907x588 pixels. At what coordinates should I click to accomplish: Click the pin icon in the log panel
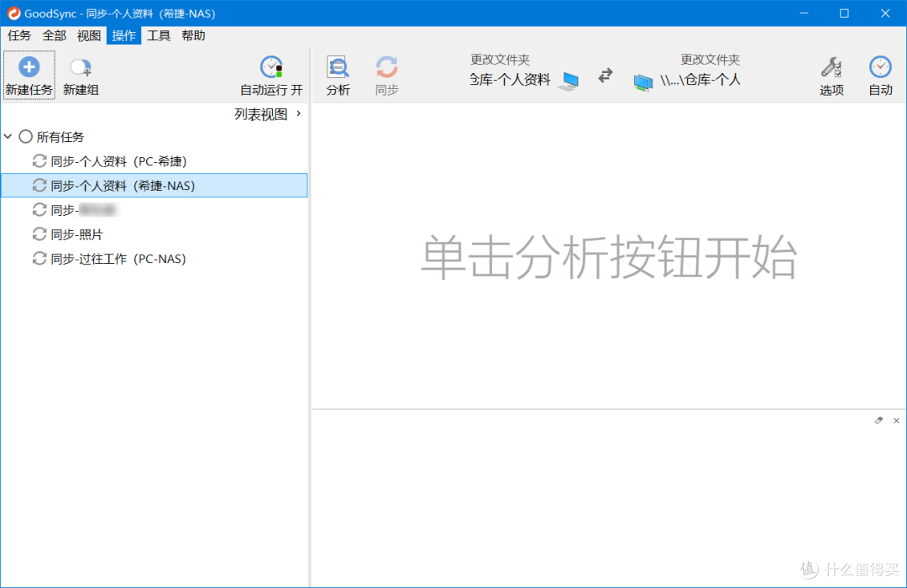tap(878, 421)
